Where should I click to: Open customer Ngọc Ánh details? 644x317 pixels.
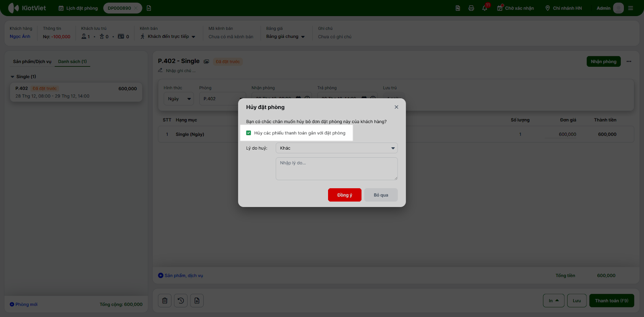click(20, 37)
